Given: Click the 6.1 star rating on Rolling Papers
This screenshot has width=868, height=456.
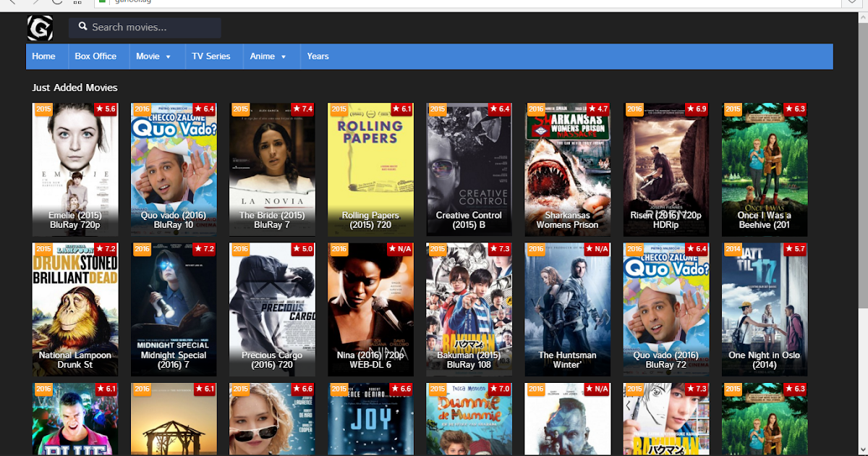Looking at the screenshot, I should [401, 109].
